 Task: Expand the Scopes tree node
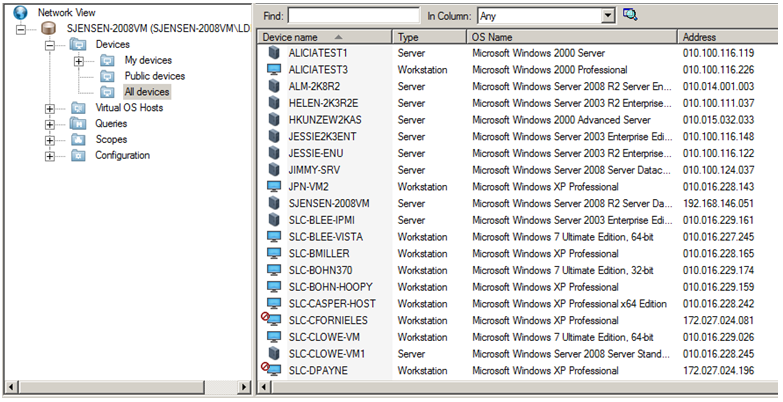tap(49, 140)
